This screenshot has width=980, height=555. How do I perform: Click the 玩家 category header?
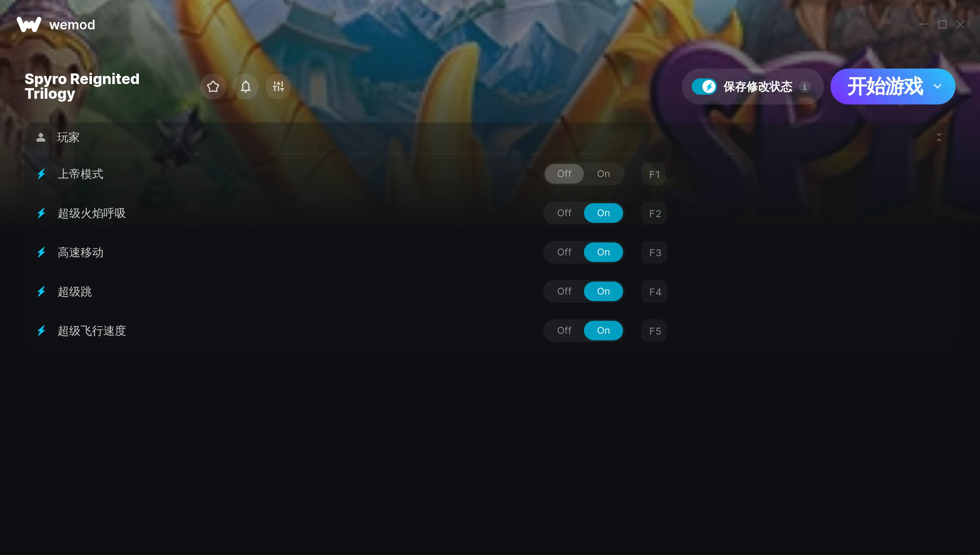click(x=487, y=138)
